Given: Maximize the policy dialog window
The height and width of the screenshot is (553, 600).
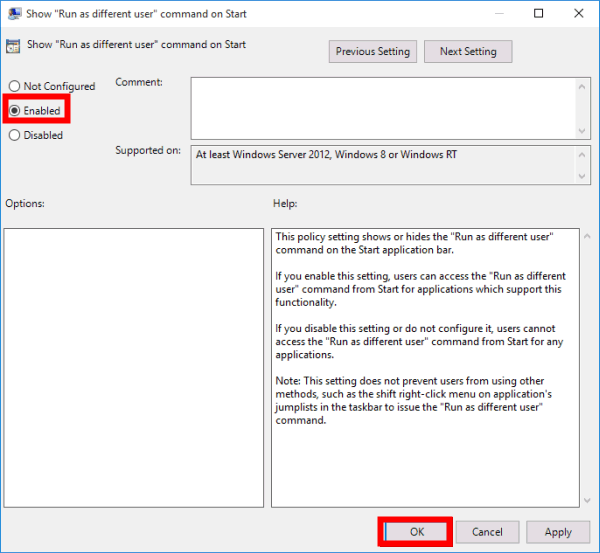Looking at the screenshot, I should 538,14.
